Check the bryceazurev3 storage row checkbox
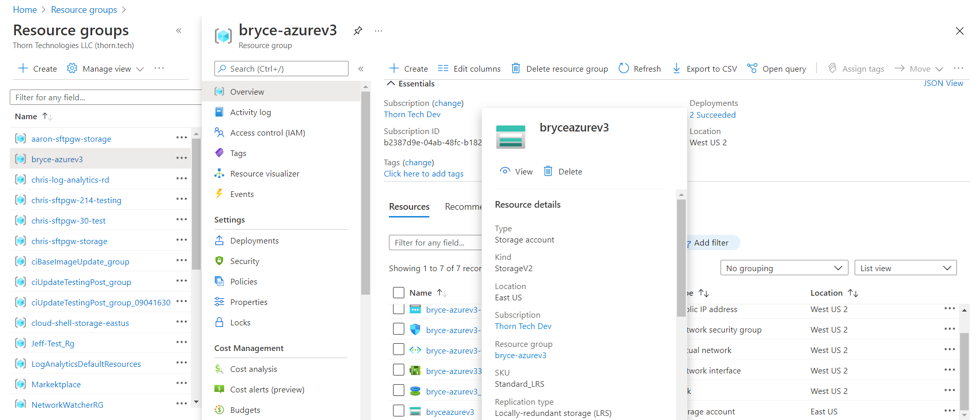 tap(399, 411)
